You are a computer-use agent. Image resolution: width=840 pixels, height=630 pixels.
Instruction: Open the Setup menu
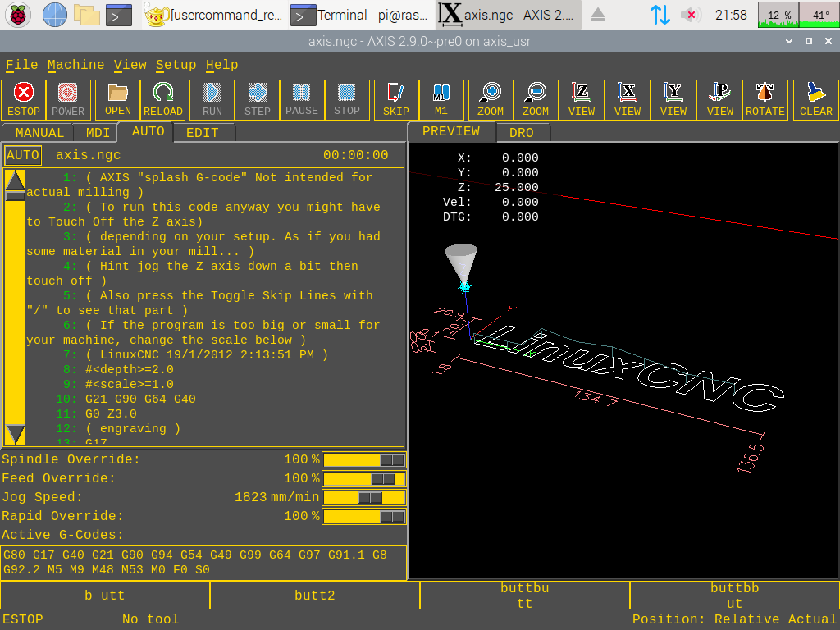[176, 65]
